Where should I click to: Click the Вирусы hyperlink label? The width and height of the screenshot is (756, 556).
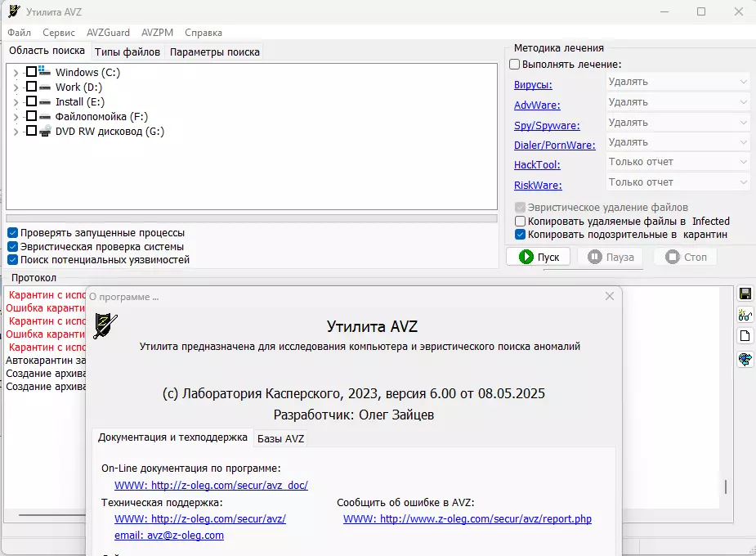(x=533, y=85)
